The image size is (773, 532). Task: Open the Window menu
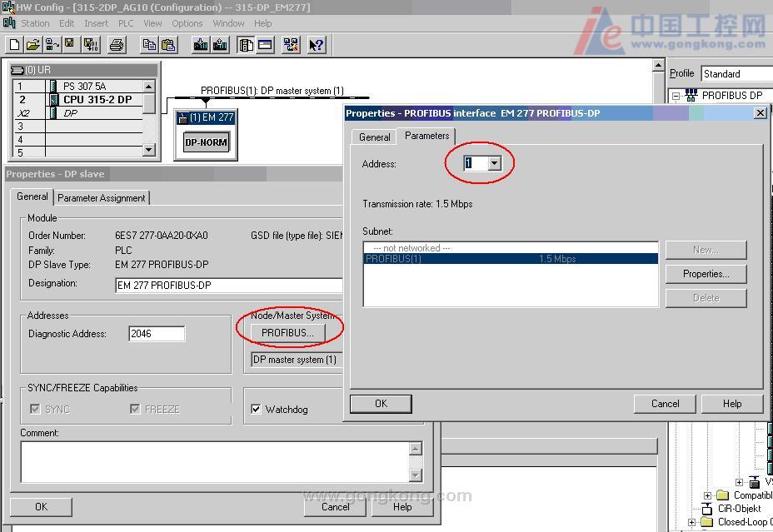[228, 23]
